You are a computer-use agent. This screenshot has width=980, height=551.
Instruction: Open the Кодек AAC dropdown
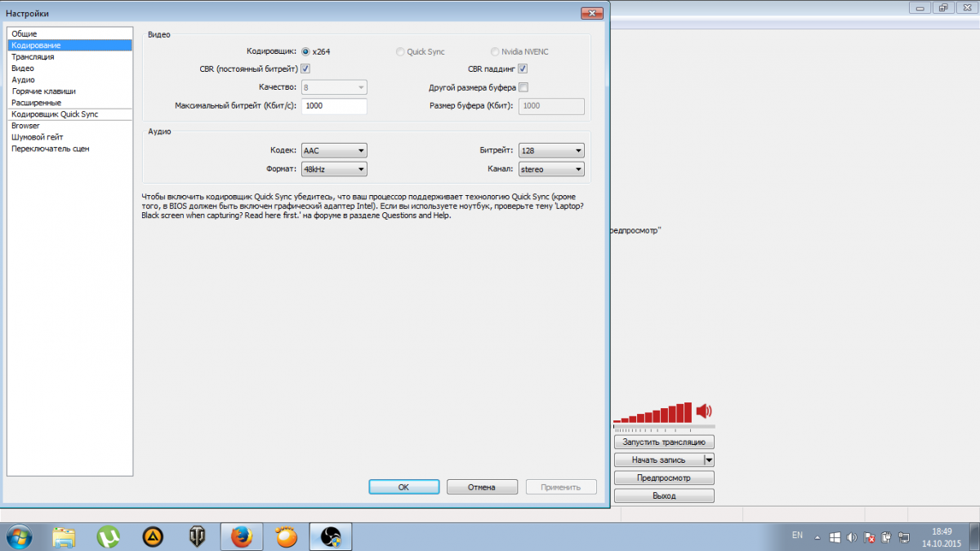pos(334,150)
